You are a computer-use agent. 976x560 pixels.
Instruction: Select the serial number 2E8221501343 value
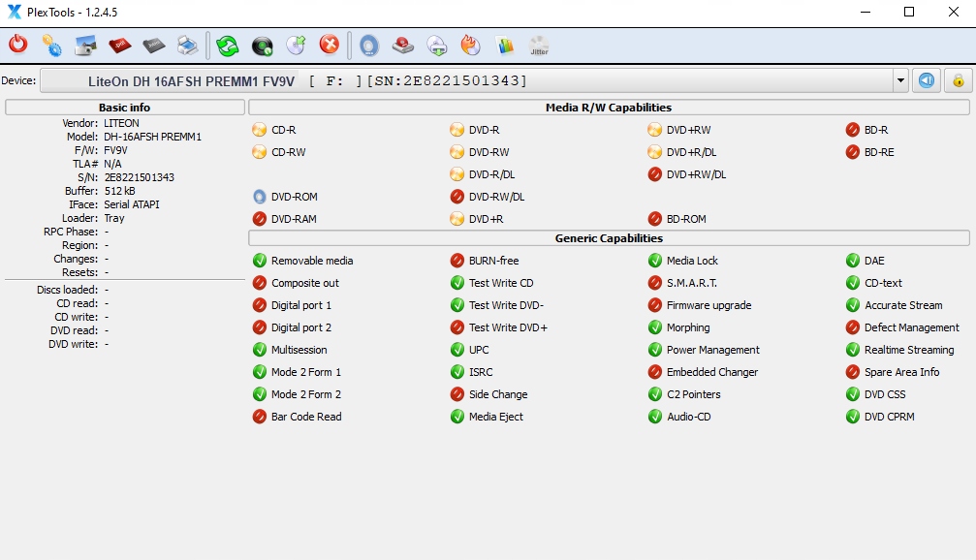[139, 177]
